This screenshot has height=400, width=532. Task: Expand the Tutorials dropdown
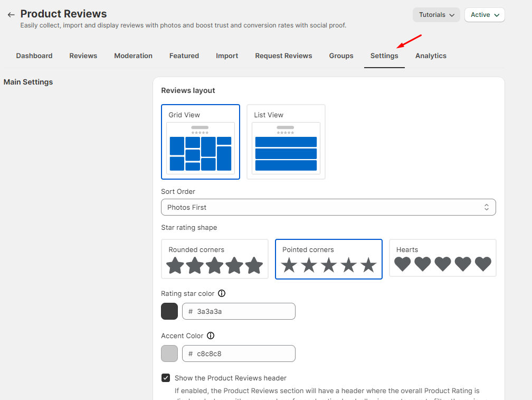tap(436, 15)
